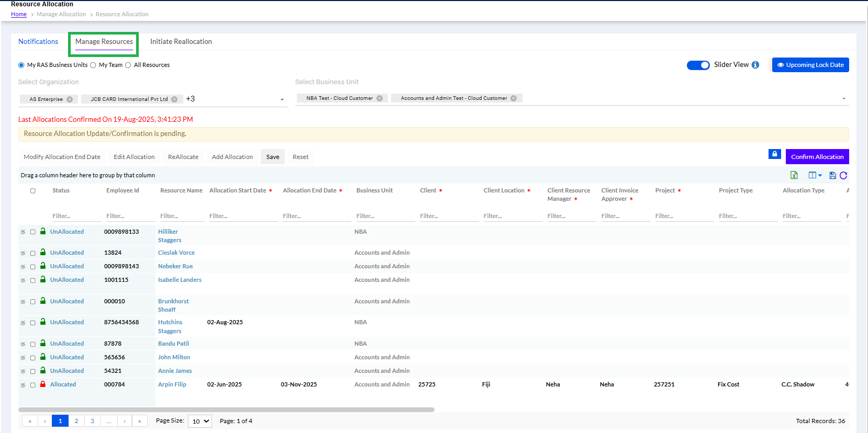This screenshot has height=433, width=868.
Task: Click the save grid layout icon
Action: [x=832, y=175]
